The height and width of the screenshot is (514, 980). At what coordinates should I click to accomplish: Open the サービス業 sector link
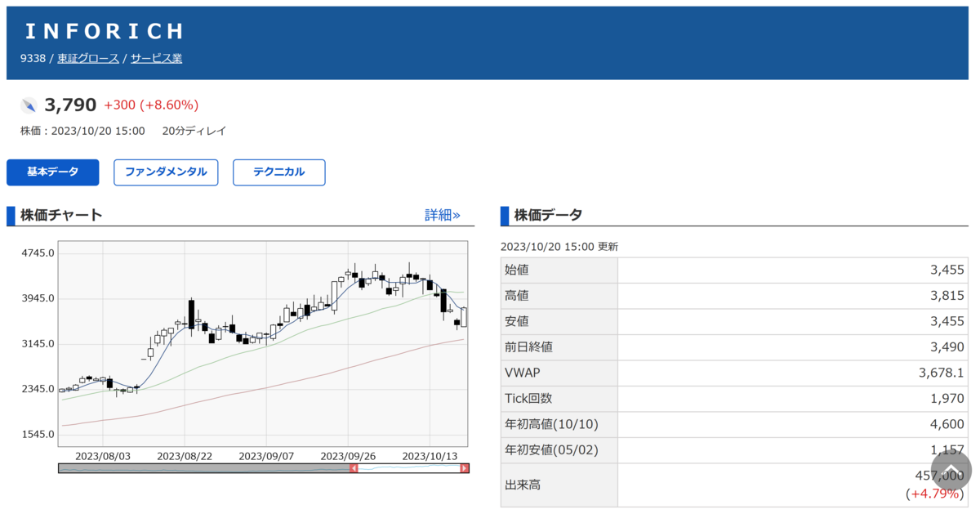click(157, 59)
